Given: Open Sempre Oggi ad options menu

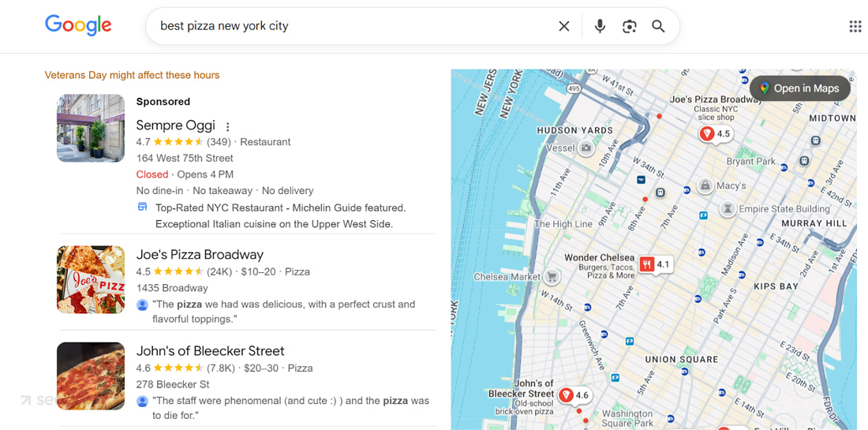Looking at the screenshot, I should [227, 126].
